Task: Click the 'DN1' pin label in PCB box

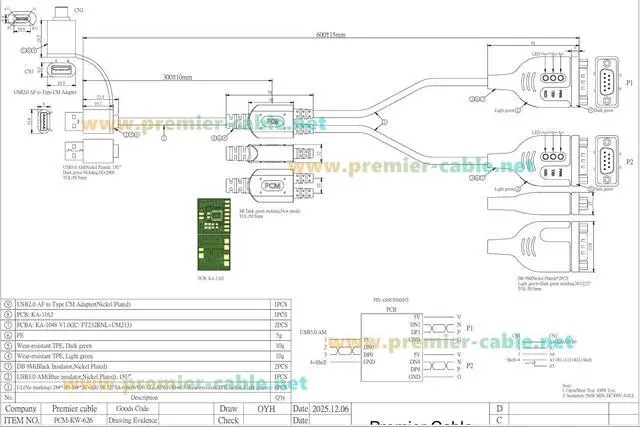Action: [415, 325]
